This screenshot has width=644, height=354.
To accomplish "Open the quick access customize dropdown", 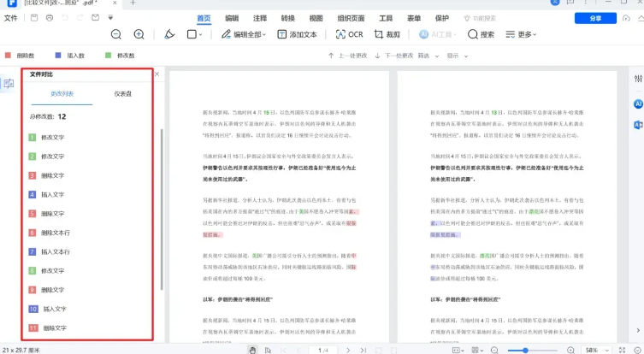I will coord(110,18).
